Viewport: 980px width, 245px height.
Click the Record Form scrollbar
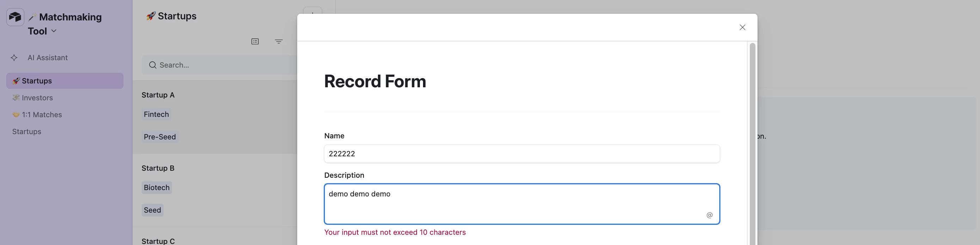pyautogui.click(x=752, y=144)
